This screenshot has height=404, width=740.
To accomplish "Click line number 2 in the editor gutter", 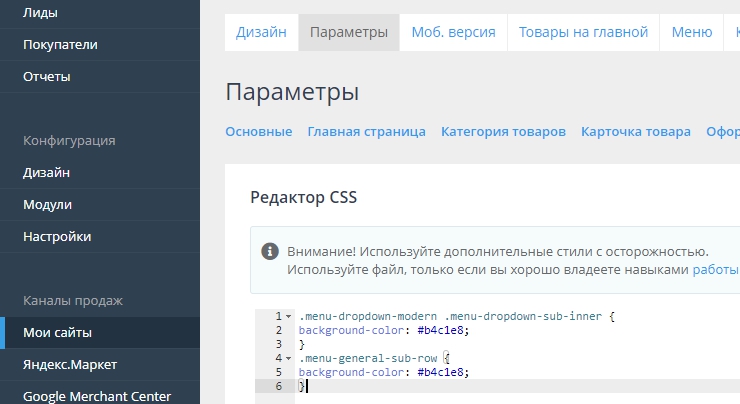I will (277, 330).
